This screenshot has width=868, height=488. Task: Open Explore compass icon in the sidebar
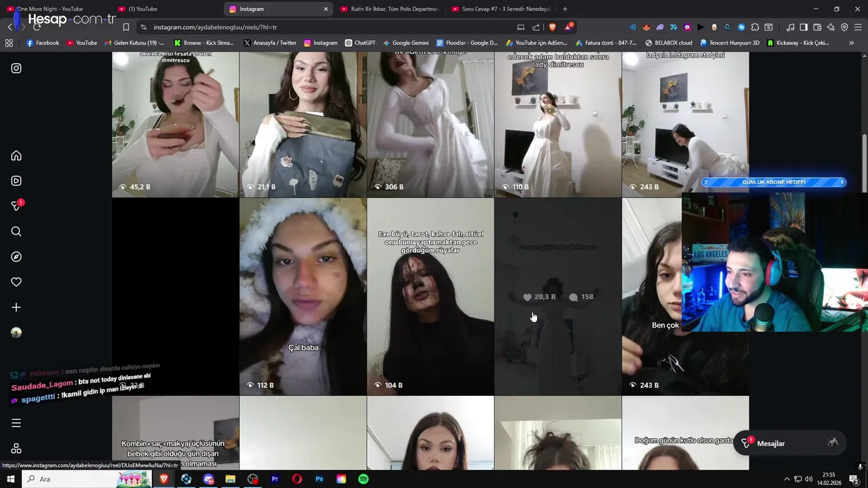(x=16, y=257)
